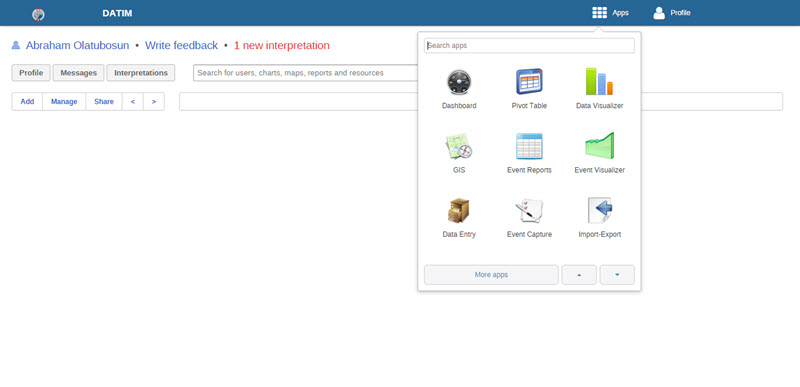Click the user icon beside Abraham Olatubosun
Image resolution: width=800 pixels, height=387 pixels.
tap(16, 45)
